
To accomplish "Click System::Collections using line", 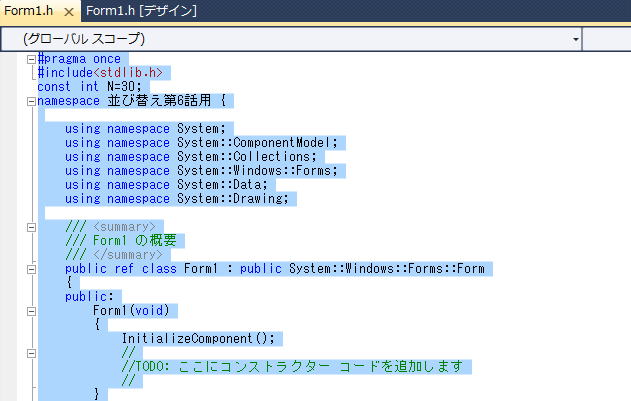I will pos(191,157).
